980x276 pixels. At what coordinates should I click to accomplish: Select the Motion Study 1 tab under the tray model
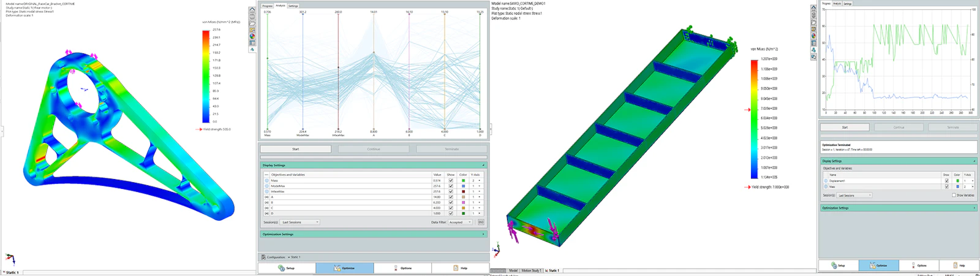click(x=530, y=270)
